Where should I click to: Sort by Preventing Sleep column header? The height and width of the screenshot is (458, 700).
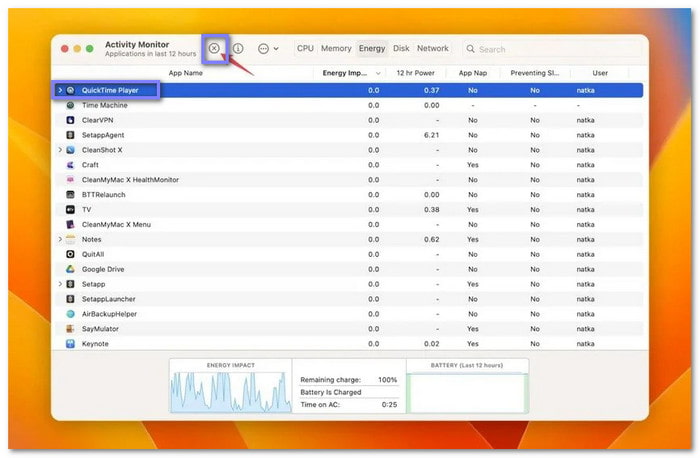point(534,73)
